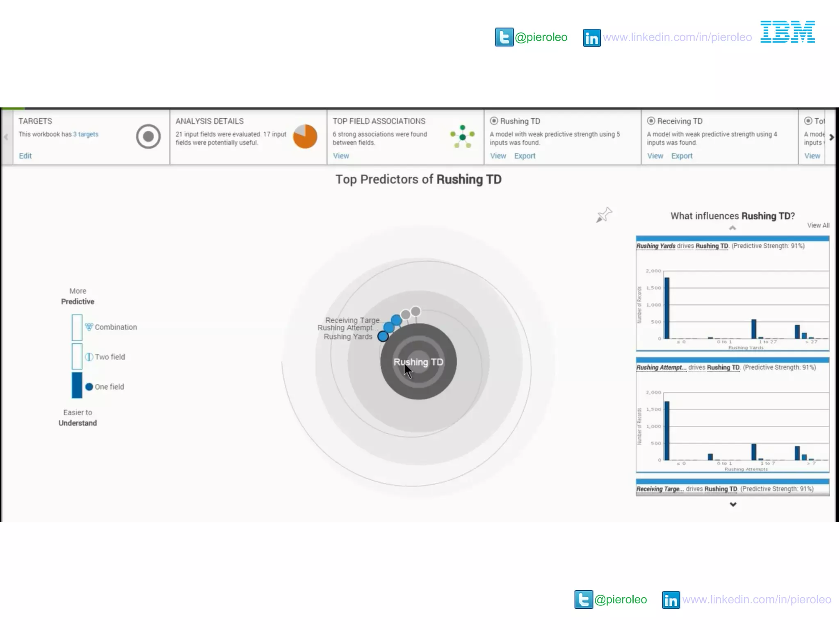840x630 pixels.
Task: Click the dark blue One field swatch bar
Action: (77, 385)
